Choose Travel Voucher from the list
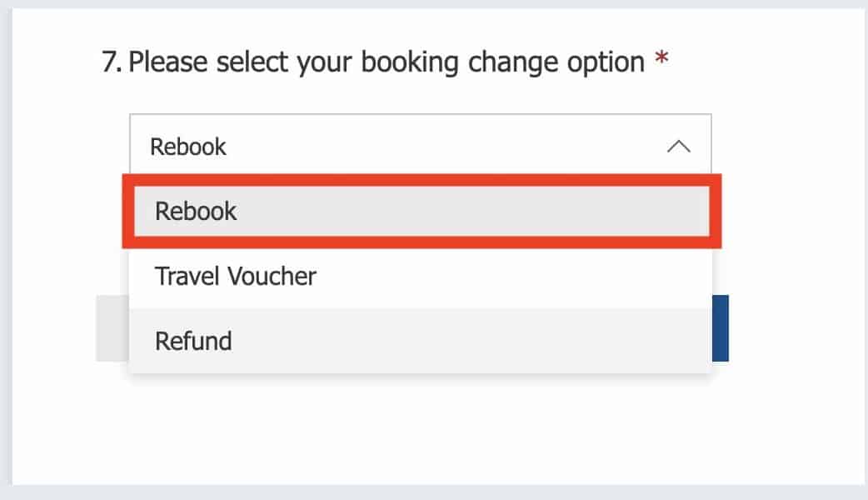This screenshot has width=868, height=500. (421, 276)
